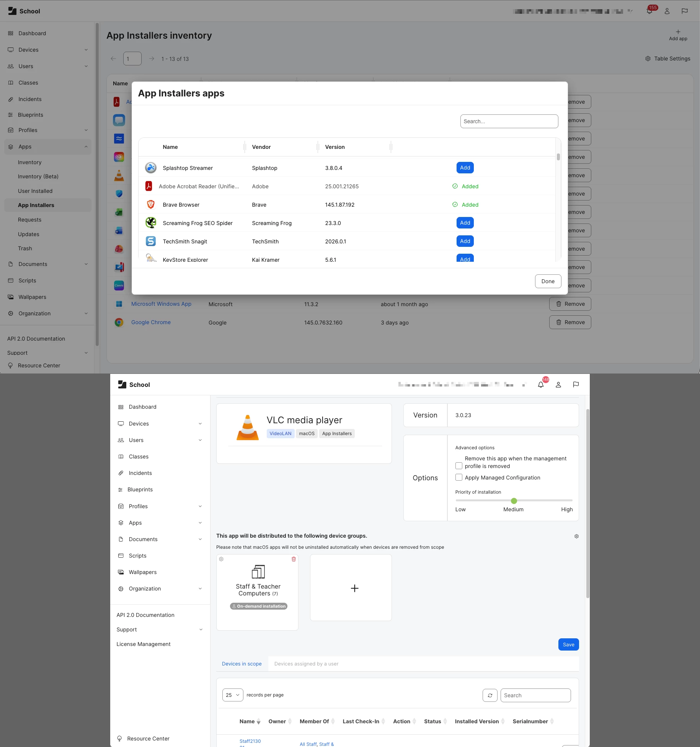700x747 pixels.
Task: Add TechSmith Snagit app
Action: 465,241
